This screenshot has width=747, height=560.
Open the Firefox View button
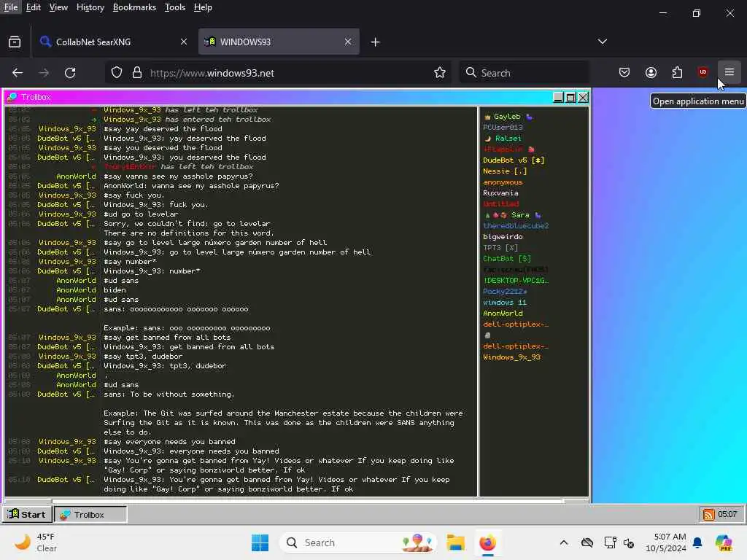pyautogui.click(x=15, y=42)
